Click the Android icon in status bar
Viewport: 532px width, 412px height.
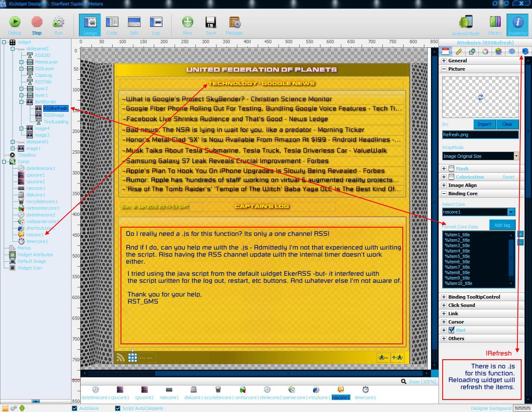[x=22, y=408]
